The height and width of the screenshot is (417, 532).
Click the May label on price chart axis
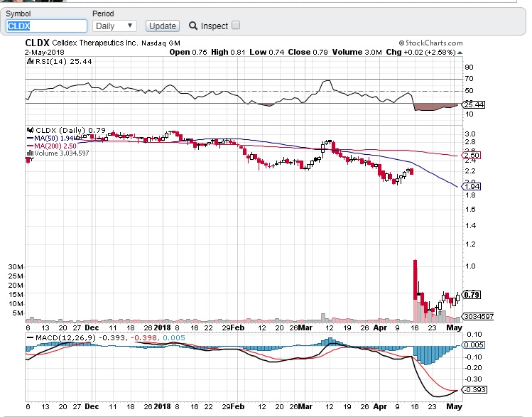pyautogui.click(x=454, y=327)
